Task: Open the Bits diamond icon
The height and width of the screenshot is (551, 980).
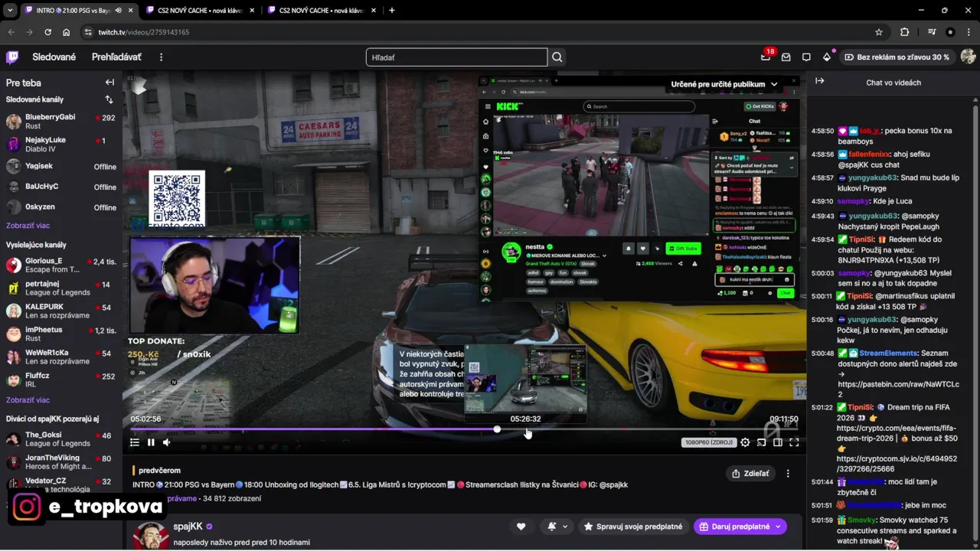Action: point(827,57)
